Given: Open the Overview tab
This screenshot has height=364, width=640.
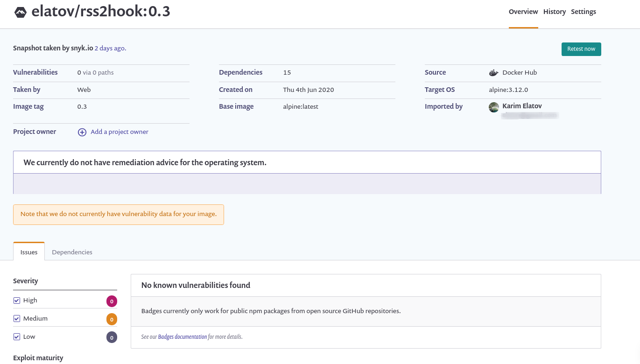Looking at the screenshot, I should pyautogui.click(x=523, y=12).
